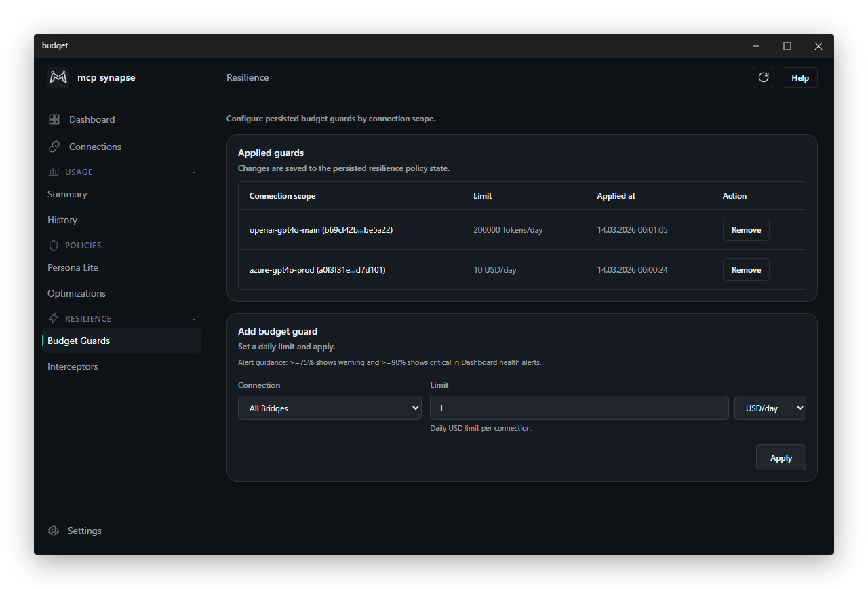The image size is (868, 589).
Task: Click the Apply button
Action: coord(781,457)
